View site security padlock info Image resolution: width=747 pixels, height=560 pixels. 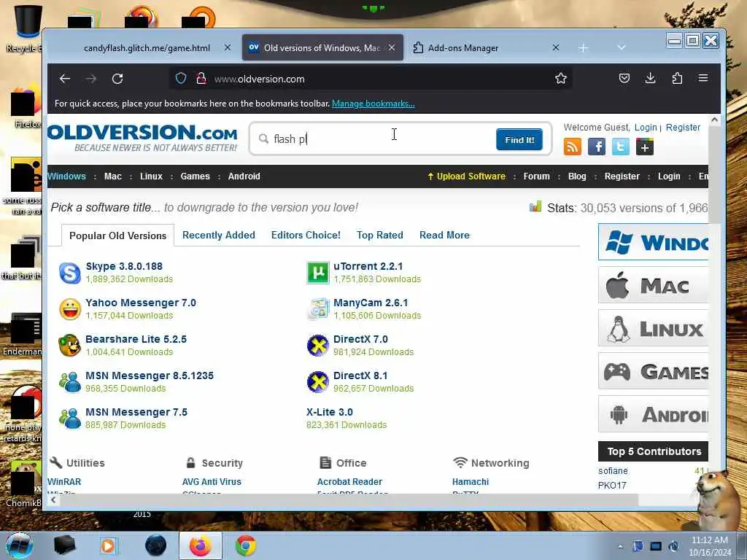tap(201, 79)
